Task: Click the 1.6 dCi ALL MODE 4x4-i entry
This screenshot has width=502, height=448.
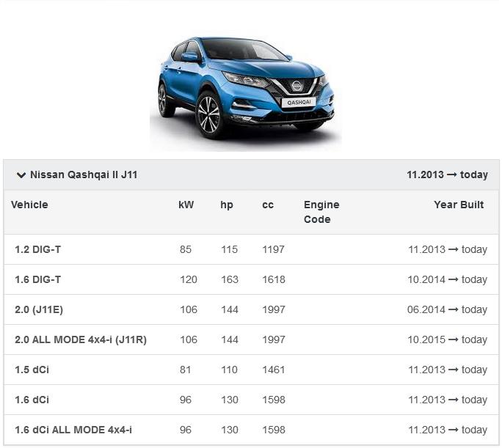Action: (73, 430)
